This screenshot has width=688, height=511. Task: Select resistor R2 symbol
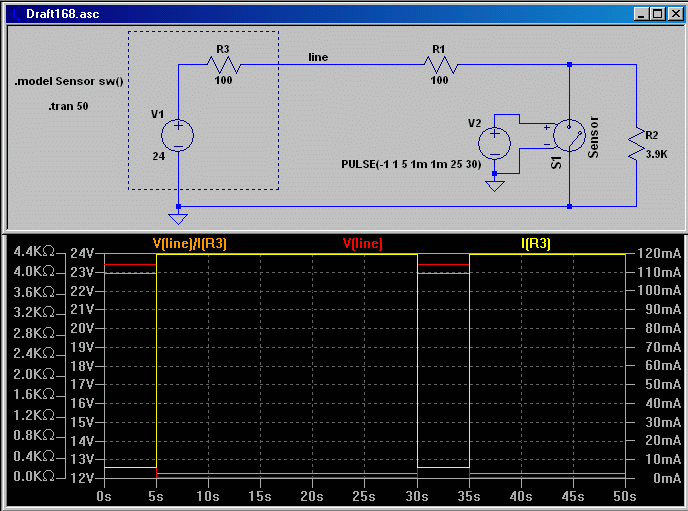pyautogui.click(x=637, y=144)
